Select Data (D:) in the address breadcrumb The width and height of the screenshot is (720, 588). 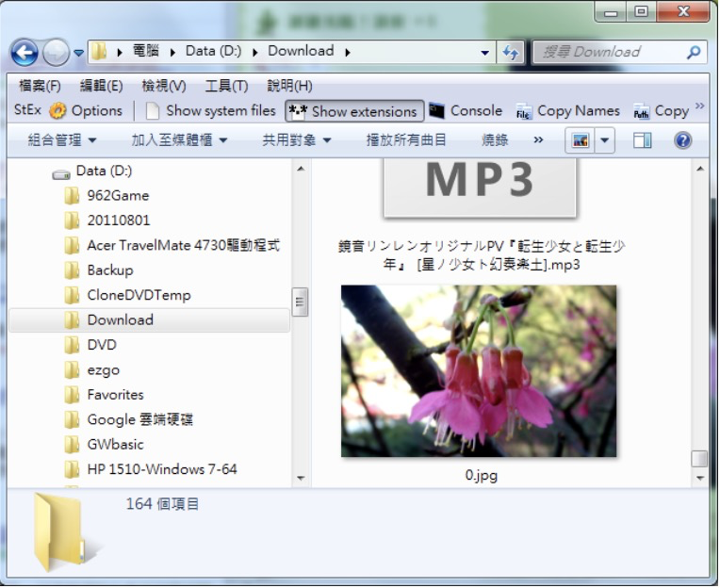point(213,51)
